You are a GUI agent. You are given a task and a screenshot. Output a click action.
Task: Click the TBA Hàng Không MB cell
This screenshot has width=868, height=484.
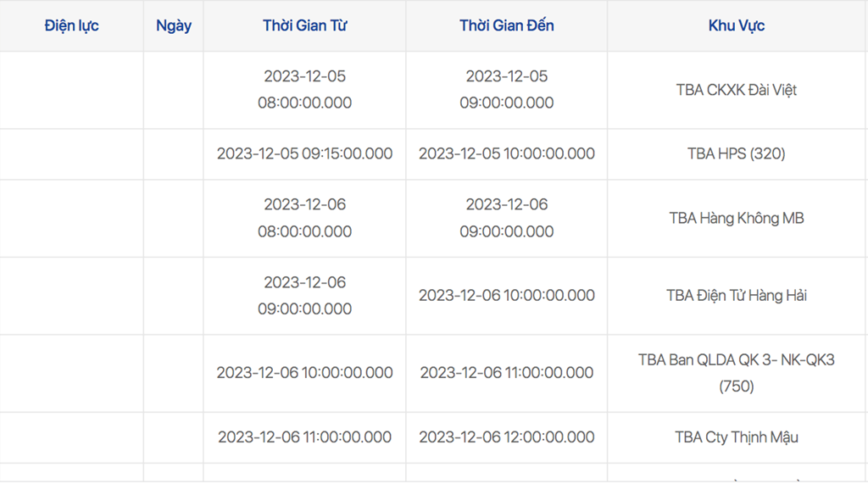[x=737, y=218]
